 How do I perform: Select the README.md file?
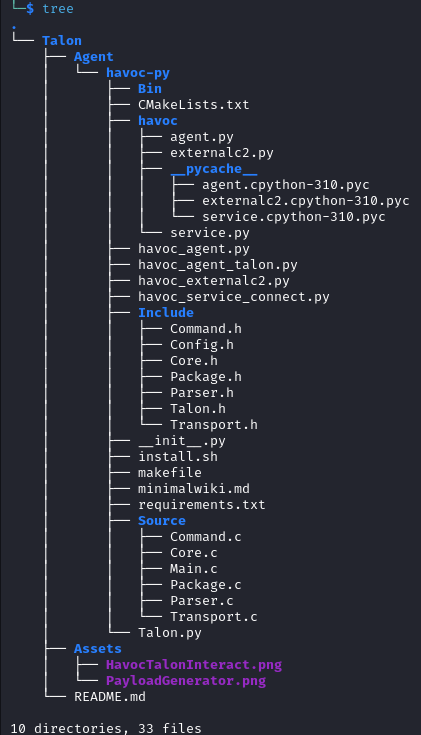click(x=110, y=697)
